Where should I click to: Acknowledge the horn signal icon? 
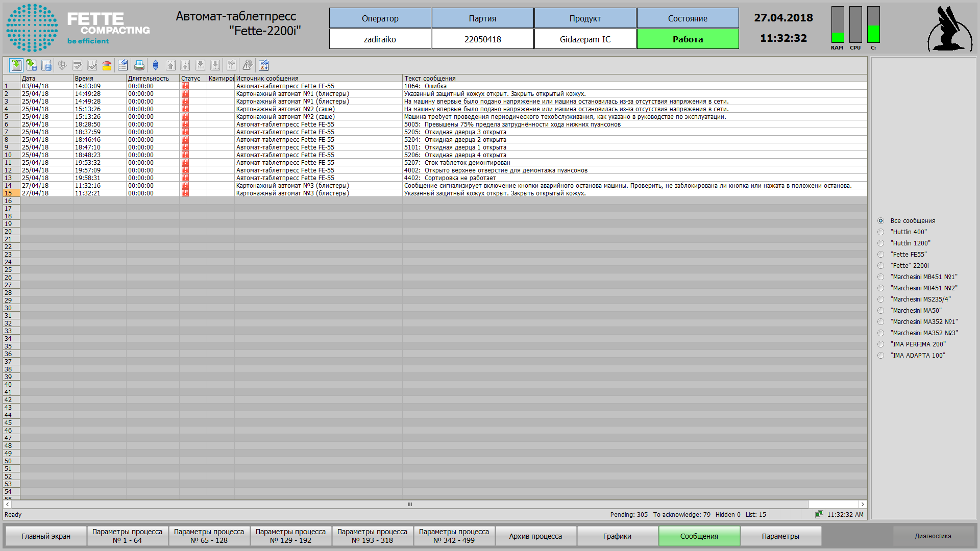[x=62, y=65]
